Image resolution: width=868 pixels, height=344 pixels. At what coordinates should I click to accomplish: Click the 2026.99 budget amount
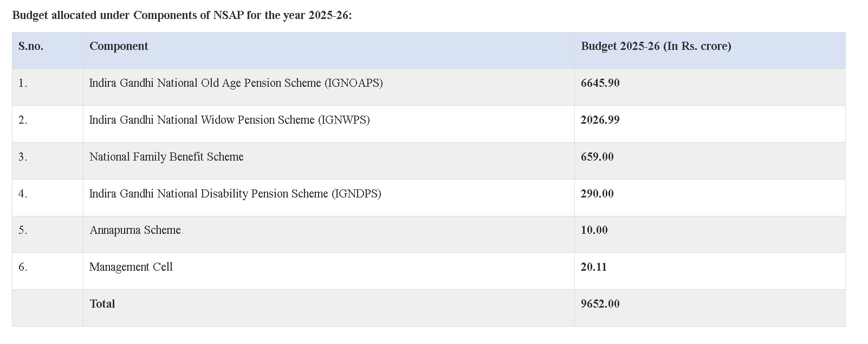[600, 120]
